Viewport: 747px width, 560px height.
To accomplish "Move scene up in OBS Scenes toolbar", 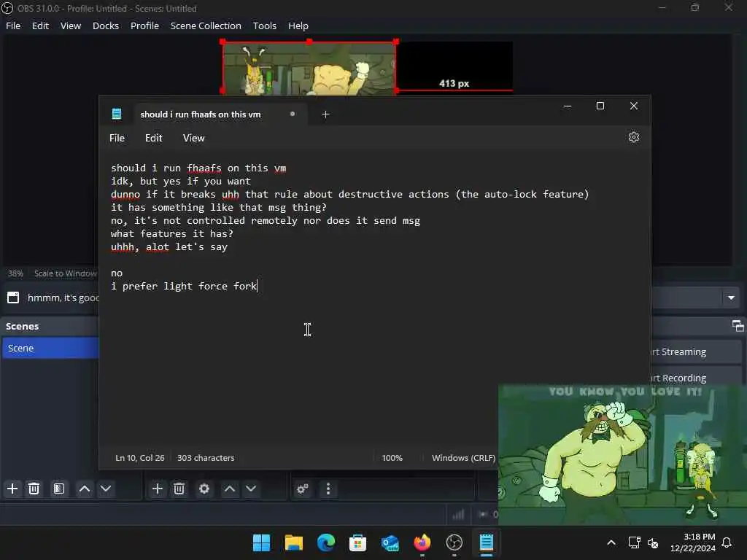I will click(85, 489).
